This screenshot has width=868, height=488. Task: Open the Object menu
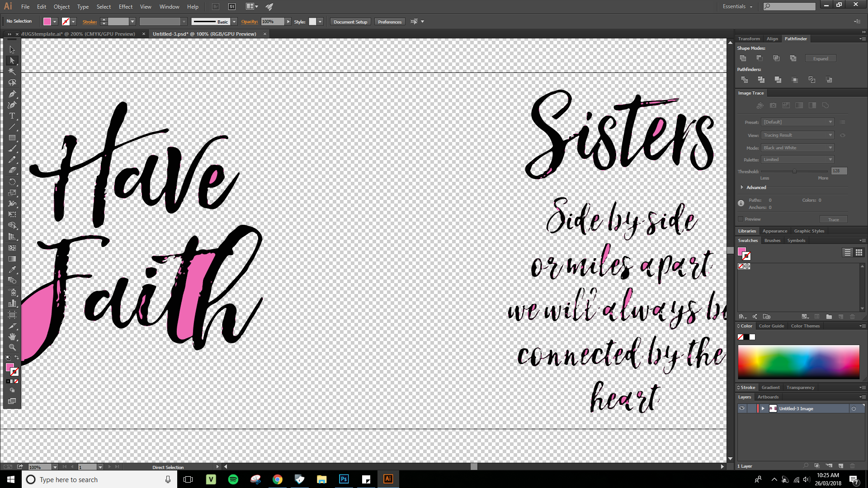[61, 7]
